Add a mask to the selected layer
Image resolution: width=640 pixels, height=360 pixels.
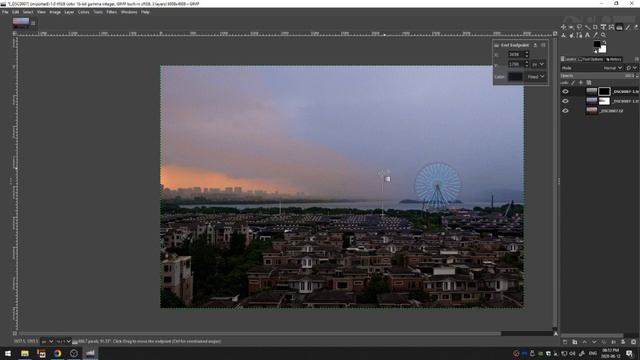[623, 342]
